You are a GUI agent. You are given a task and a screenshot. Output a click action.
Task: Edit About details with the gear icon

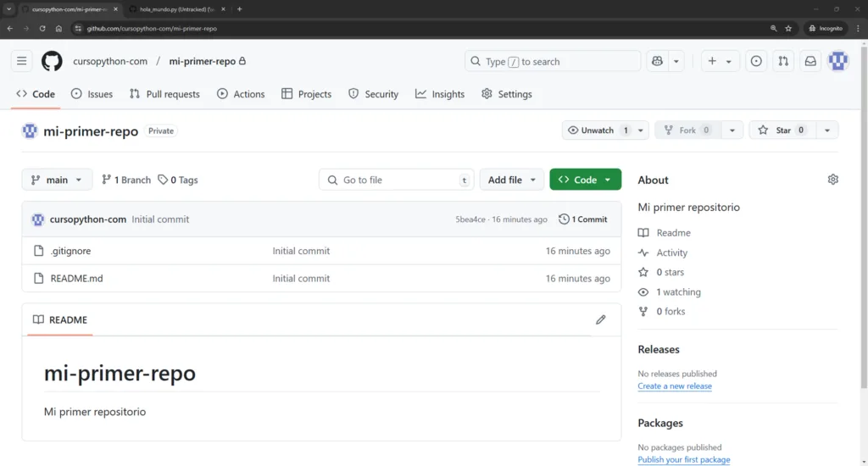[832, 180]
